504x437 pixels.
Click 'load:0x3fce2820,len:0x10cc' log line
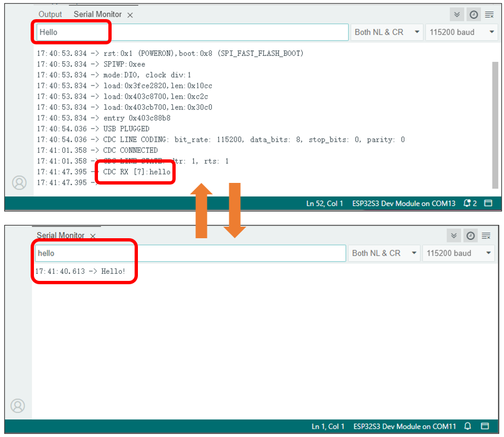click(124, 85)
